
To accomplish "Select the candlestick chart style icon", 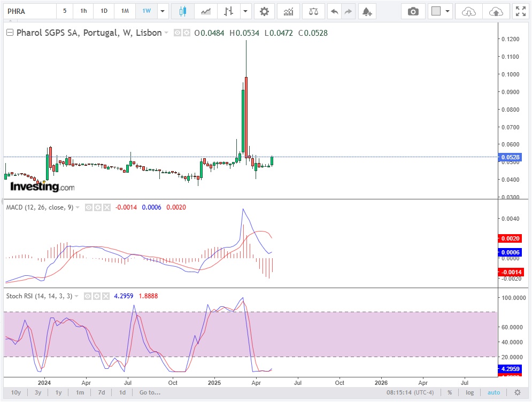I will point(183,11).
